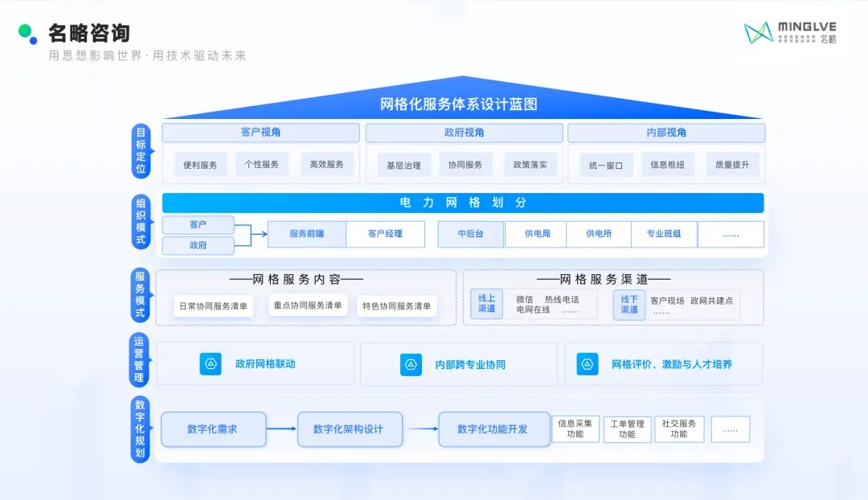The height and width of the screenshot is (500, 868).
Task: Select the 政府视角 header tab
Action: (464, 133)
